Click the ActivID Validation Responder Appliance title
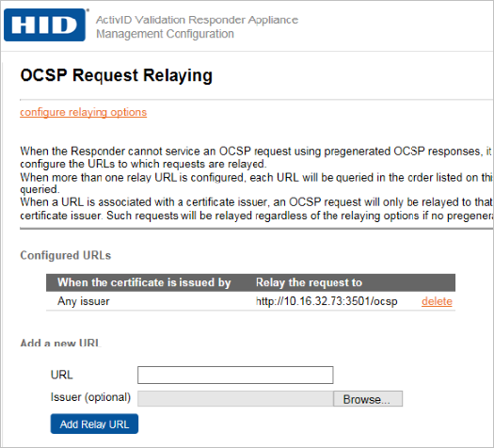Viewport: 494px width, 448px height. 197,20
